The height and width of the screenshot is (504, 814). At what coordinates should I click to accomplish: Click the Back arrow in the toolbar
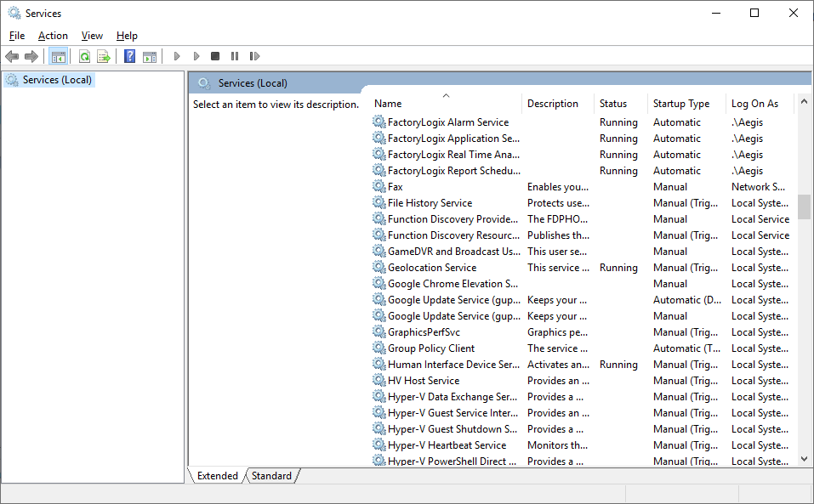[12, 57]
